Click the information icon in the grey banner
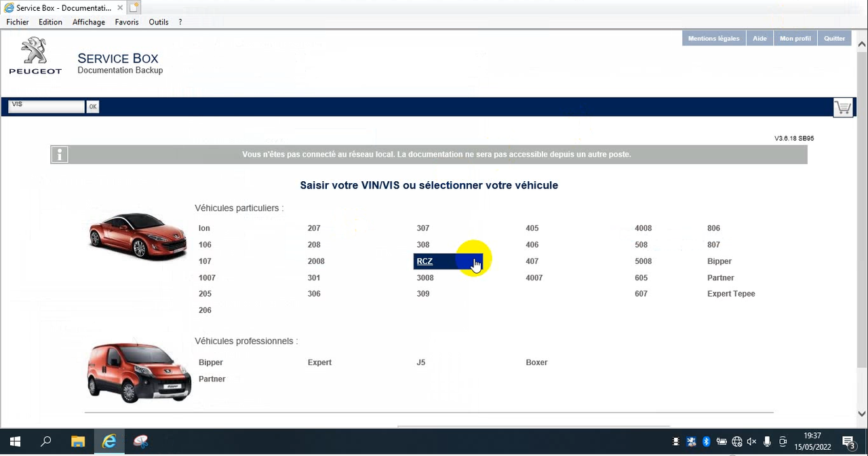Image resolution: width=868 pixels, height=456 pixels. click(60, 155)
